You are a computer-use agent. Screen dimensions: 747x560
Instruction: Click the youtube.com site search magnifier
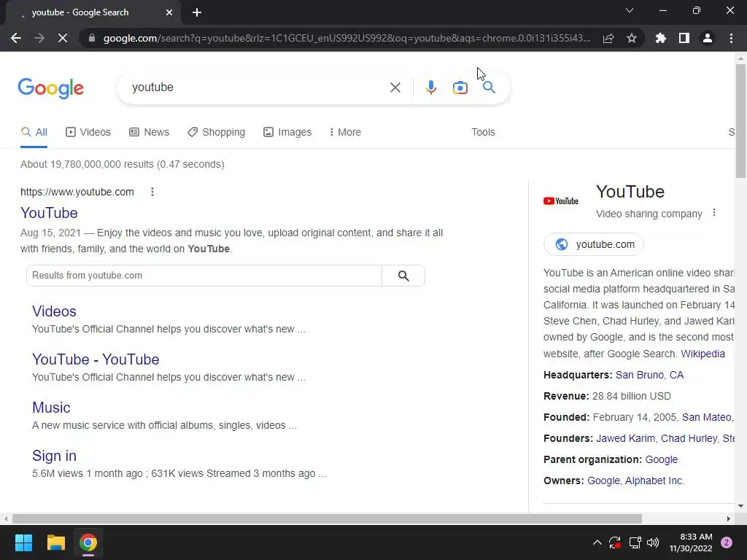click(x=403, y=276)
